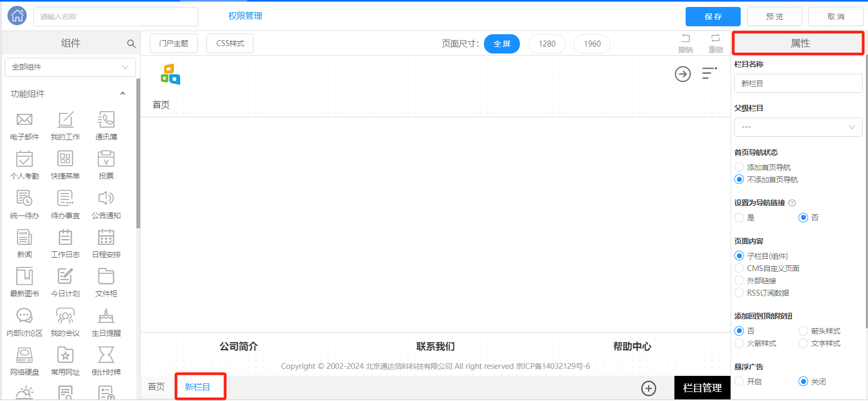Collapse the 功能组件 section
868x401 pixels.
click(122, 94)
